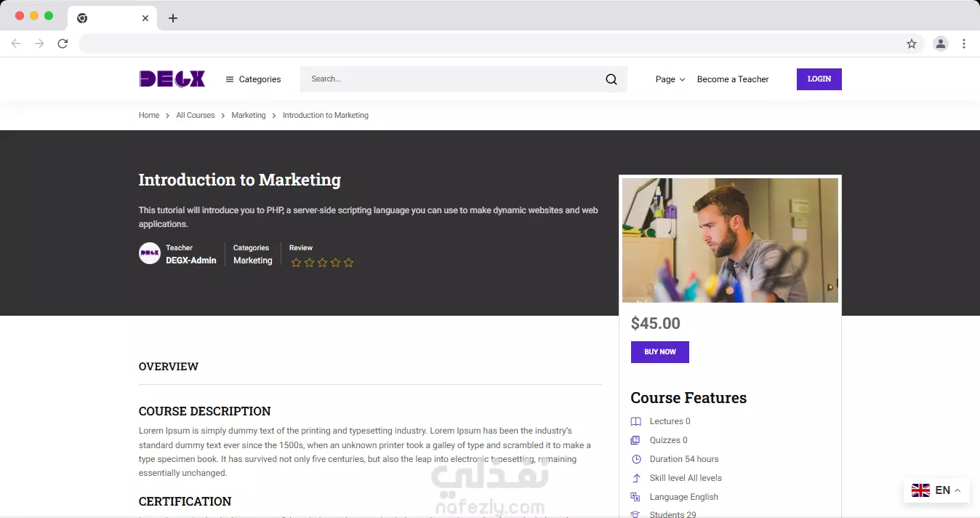Go to Marketing breadcrumb
Screen dimensions: 980x518
(x=249, y=115)
